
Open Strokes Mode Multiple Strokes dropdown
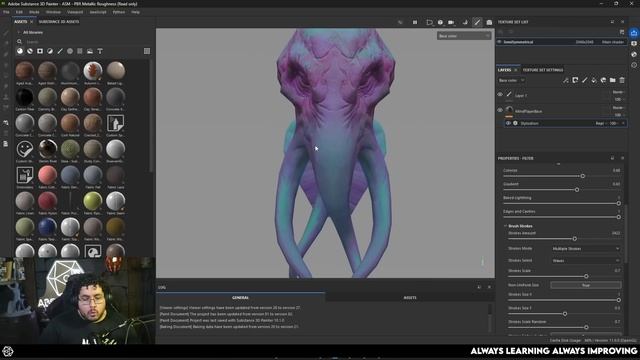[586, 249]
